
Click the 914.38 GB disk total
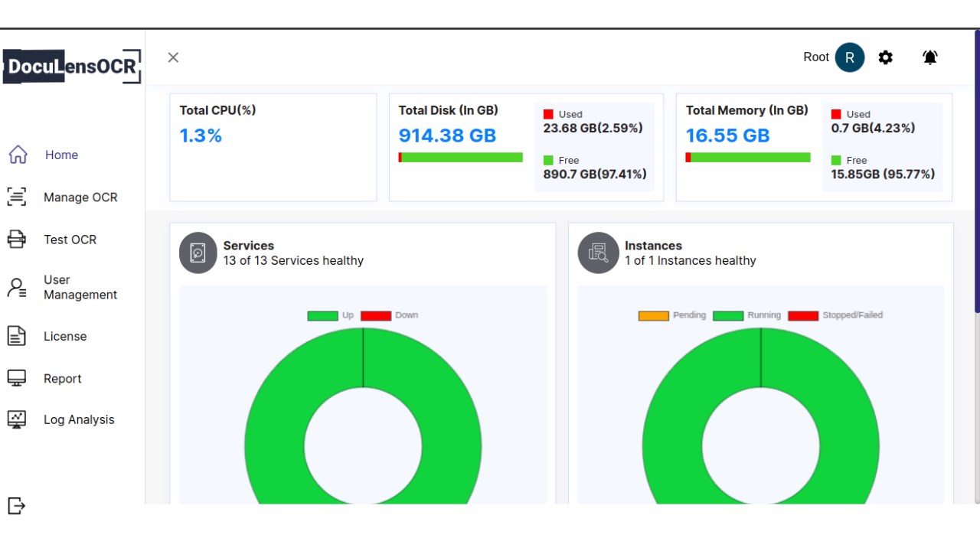click(447, 135)
